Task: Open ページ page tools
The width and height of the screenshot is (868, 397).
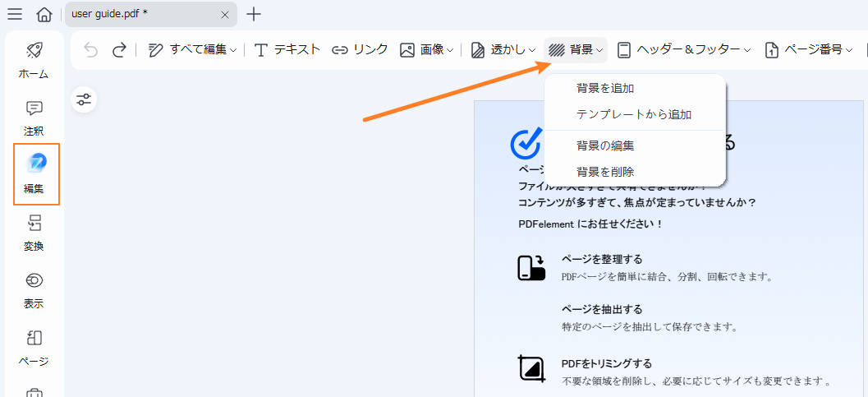Action: (34, 349)
